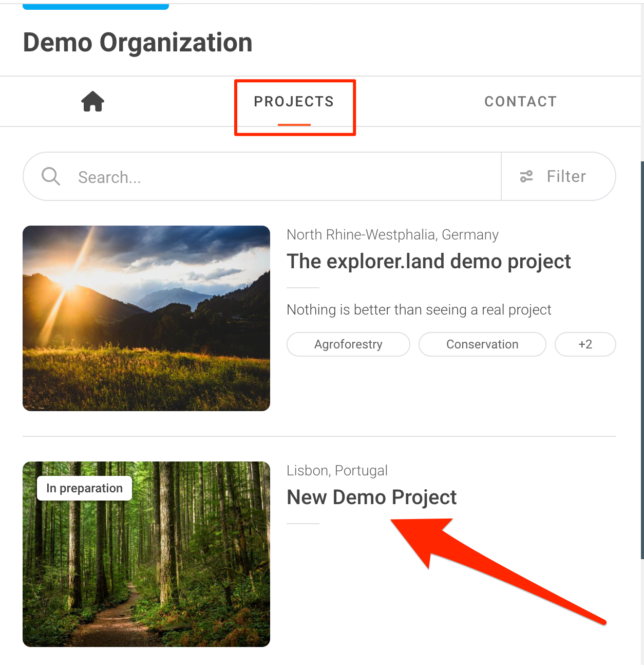Open the New Demo Project title
Viewport: 644px width, 665px height.
click(x=371, y=497)
